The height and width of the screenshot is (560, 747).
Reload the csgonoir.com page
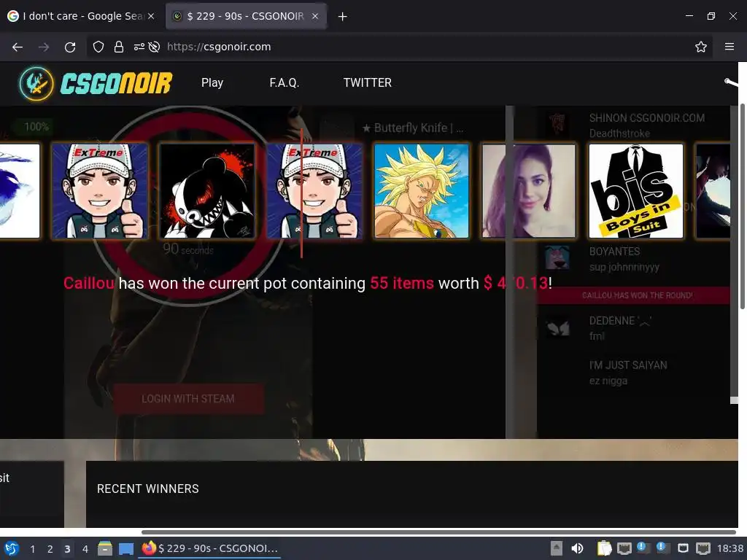point(70,47)
